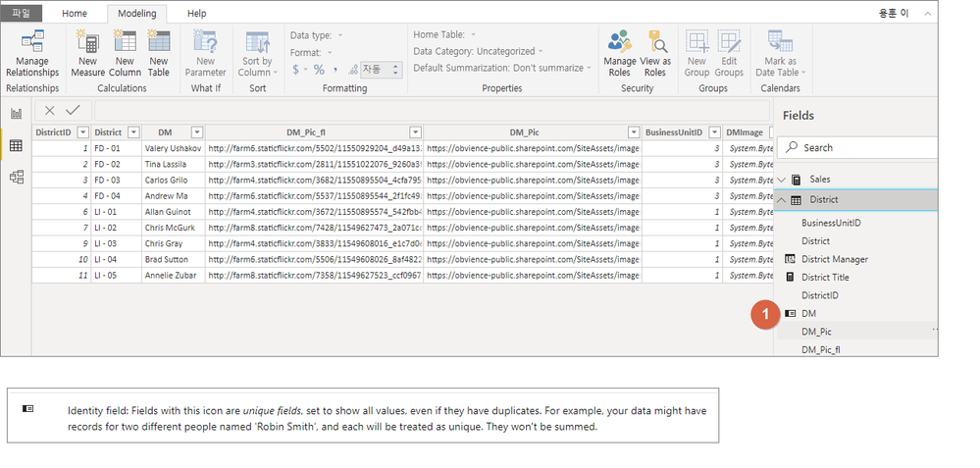Viewport: 980px width, 468px height.
Task: Switch to the Home tab
Action: (x=75, y=13)
